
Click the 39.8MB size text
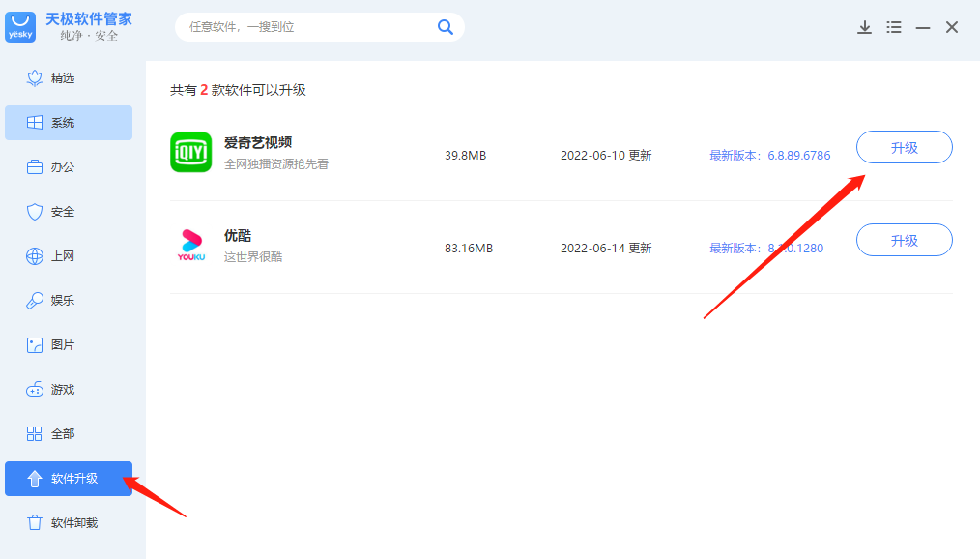pyautogui.click(x=465, y=155)
